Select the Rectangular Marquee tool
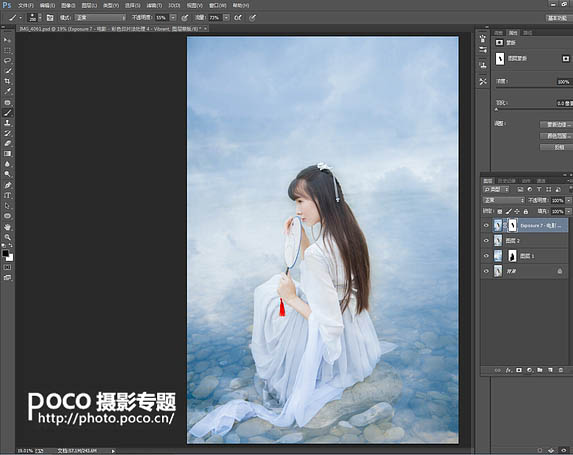This screenshot has width=573, height=455. pyautogui.click(x=7, y=50)
